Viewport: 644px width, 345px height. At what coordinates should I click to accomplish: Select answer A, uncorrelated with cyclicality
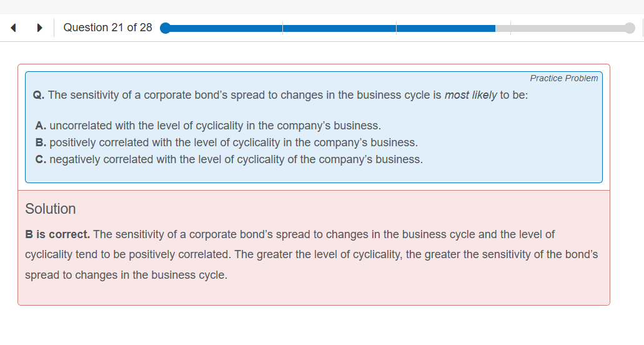(x=214, y=126)
